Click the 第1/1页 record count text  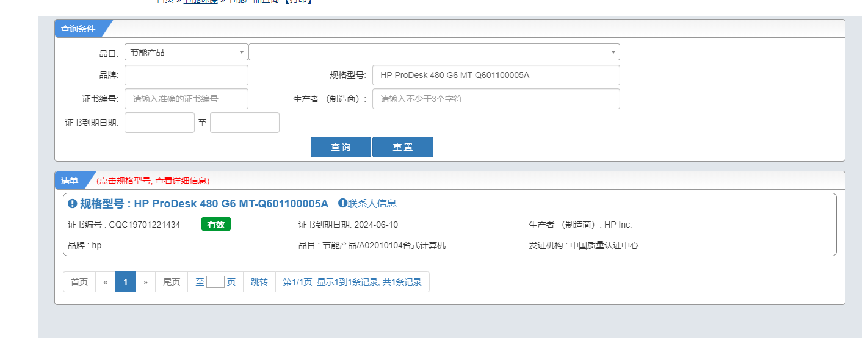352,282
